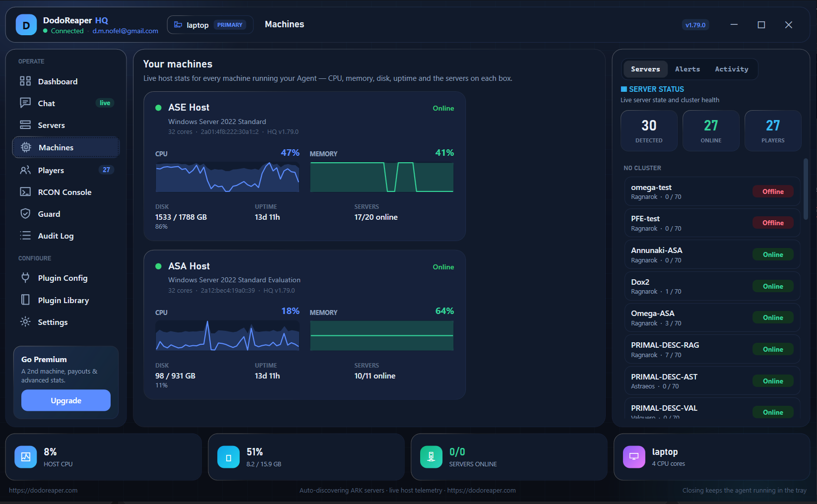Click the laptop device icon in header

pyautogui.click(x=178, y=25)
